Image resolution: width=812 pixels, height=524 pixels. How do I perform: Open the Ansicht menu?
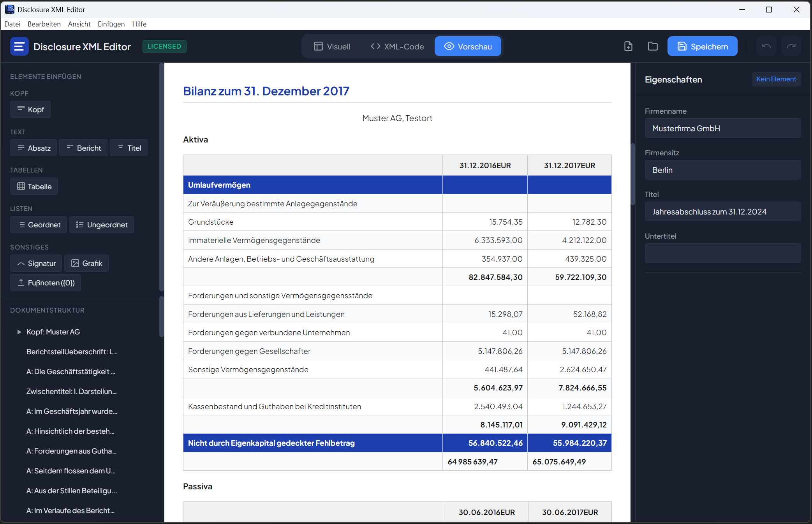point(79,24)
